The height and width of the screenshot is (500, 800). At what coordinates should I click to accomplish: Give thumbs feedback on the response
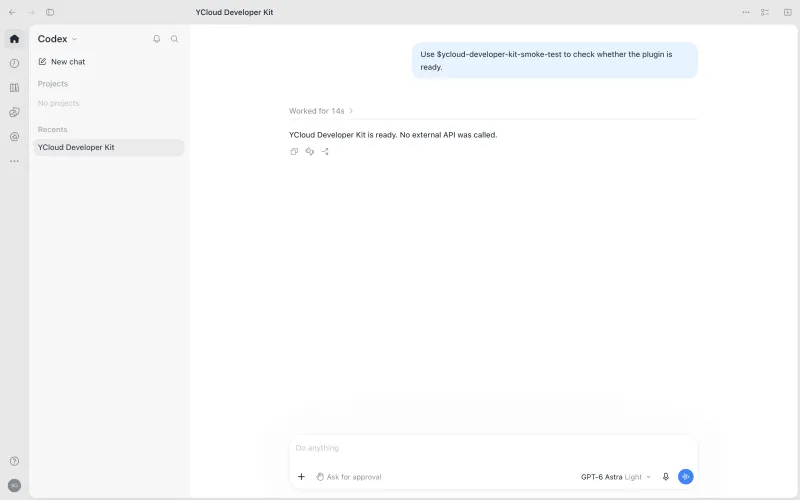click(310, 152)
